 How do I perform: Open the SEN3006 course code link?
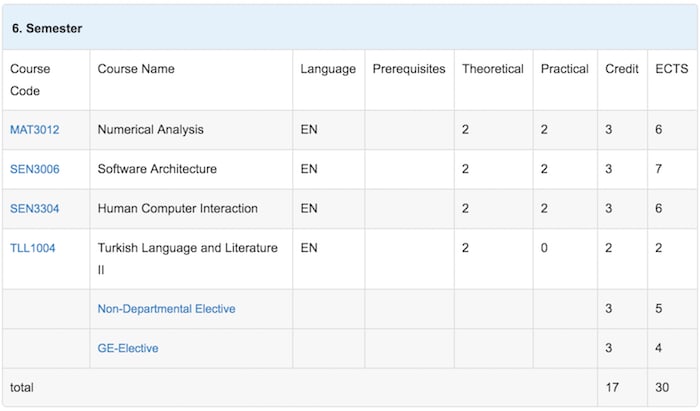[35, 169]
